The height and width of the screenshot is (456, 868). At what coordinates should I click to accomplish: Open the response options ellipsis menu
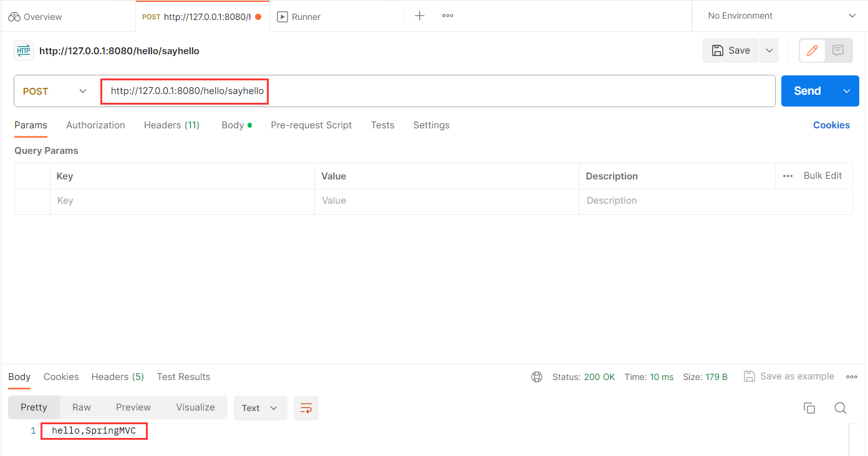[x=852, y=377]
